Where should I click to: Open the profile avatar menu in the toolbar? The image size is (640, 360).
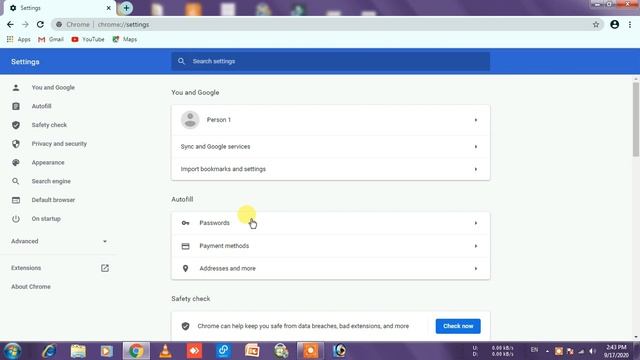click(614, 24)
